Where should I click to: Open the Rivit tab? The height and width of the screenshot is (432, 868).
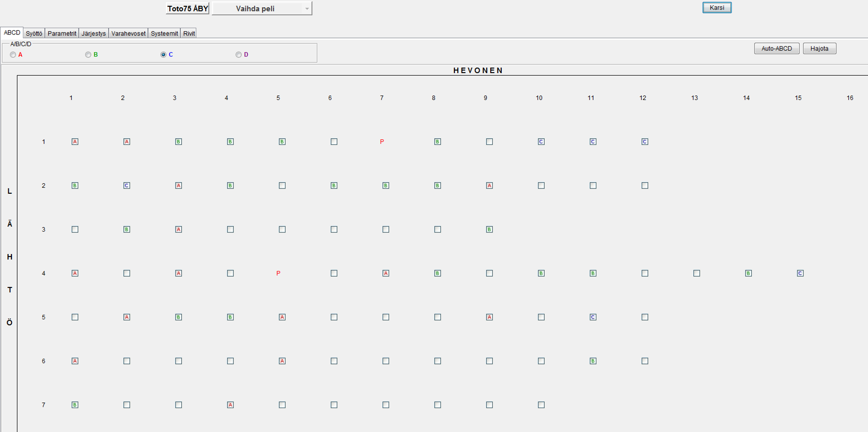point(189,33)
